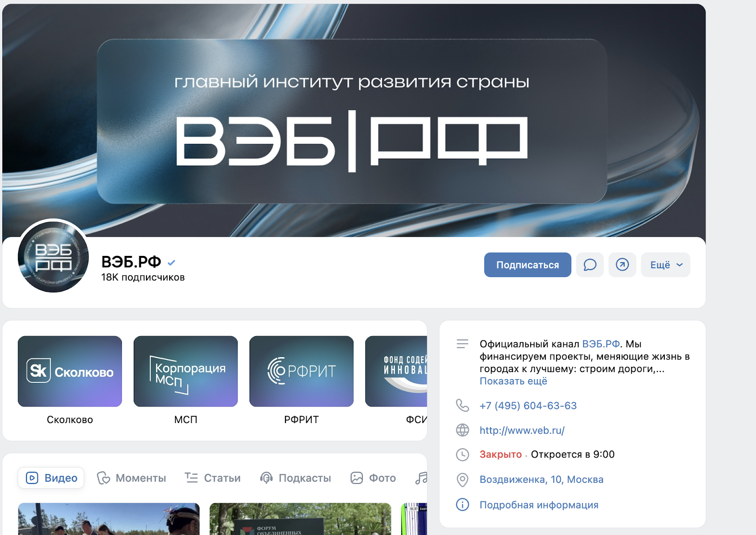Click the clock opening hours icon
The height and width of the screenshot is (535, 756).
pyautogui.click(x=462, y=455)
